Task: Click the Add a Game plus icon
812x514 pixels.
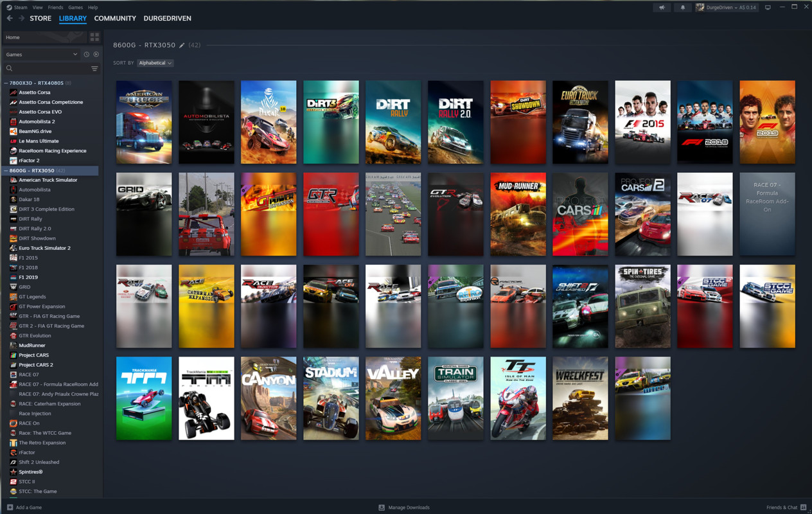Action: point(10,508)
